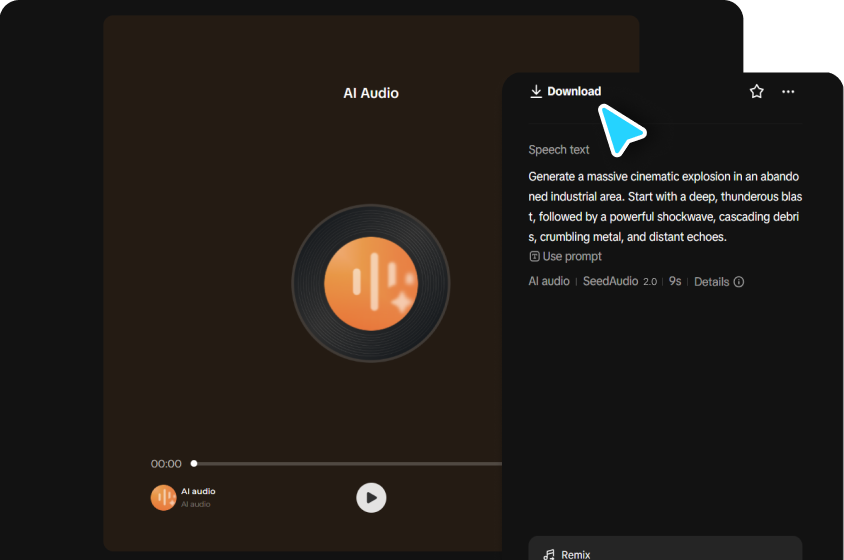Click the audio progress bar handle
This screenshot has width=844, height=560.
pos(194,464)
